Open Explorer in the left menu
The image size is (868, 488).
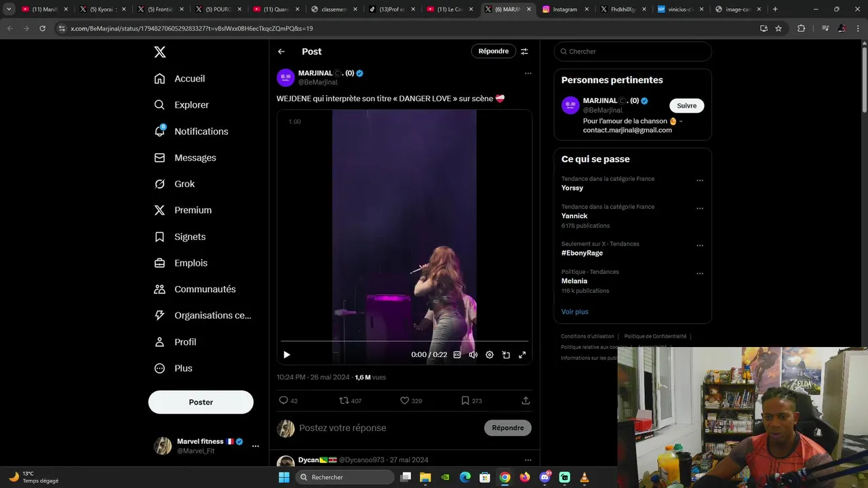pyautogui.click(x=181, y=105)
